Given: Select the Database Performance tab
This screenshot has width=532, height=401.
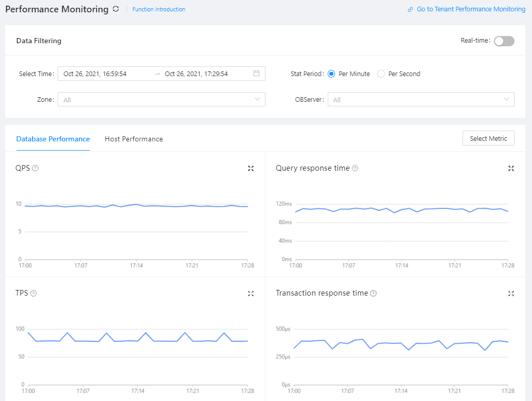Looking at the screenshot, I should click(x=53, y=139).
